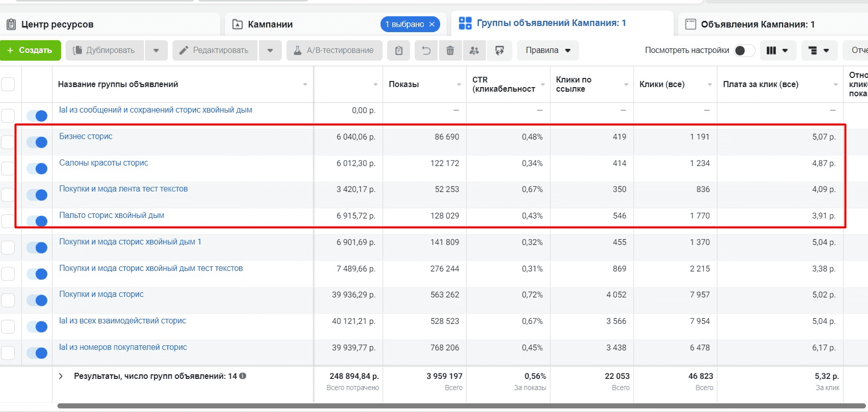Image resolution: width=868 pixels, height=412 pixels.
Task: Check the lal из номеров покупателей checkbox
Action: [8, 353]
